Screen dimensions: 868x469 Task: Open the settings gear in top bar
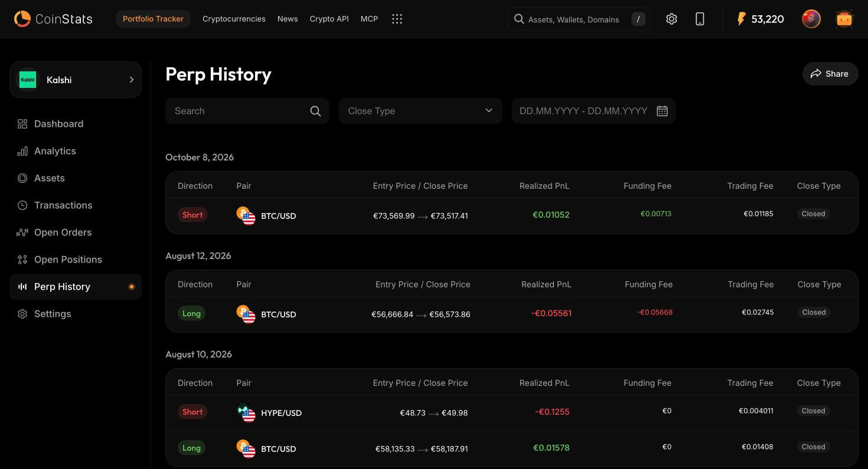point(671,19)
